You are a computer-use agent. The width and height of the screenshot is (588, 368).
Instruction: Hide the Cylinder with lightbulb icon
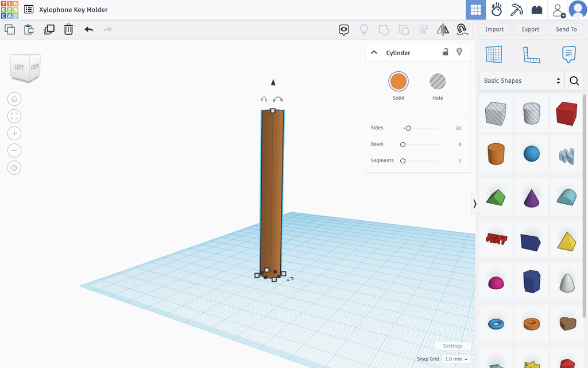459,52
